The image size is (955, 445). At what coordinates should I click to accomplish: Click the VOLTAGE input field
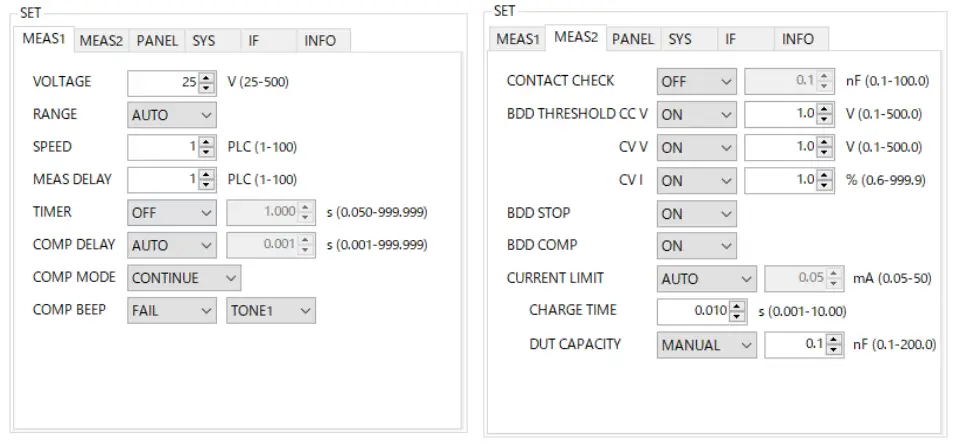pyautogui.click(x=163, y=82)
